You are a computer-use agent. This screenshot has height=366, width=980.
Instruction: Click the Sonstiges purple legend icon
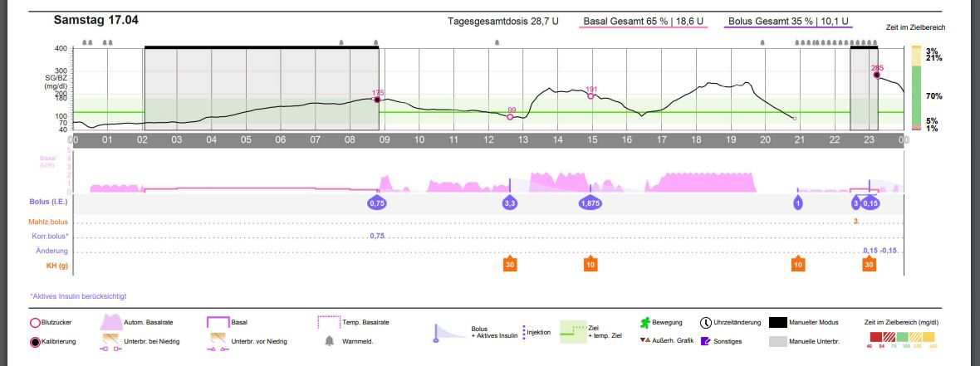point(705,341)
